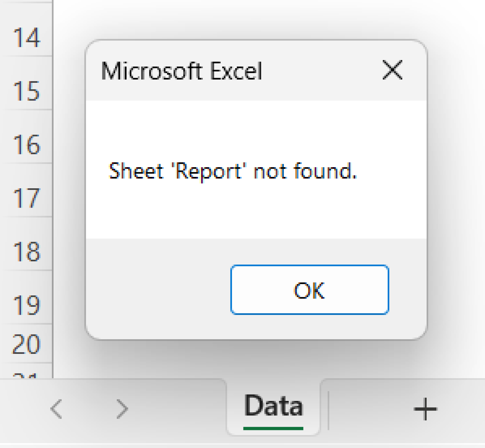This screenshot has width=485, height=448.
Task: Click the divider right of the Data tab
Action: 328,410
